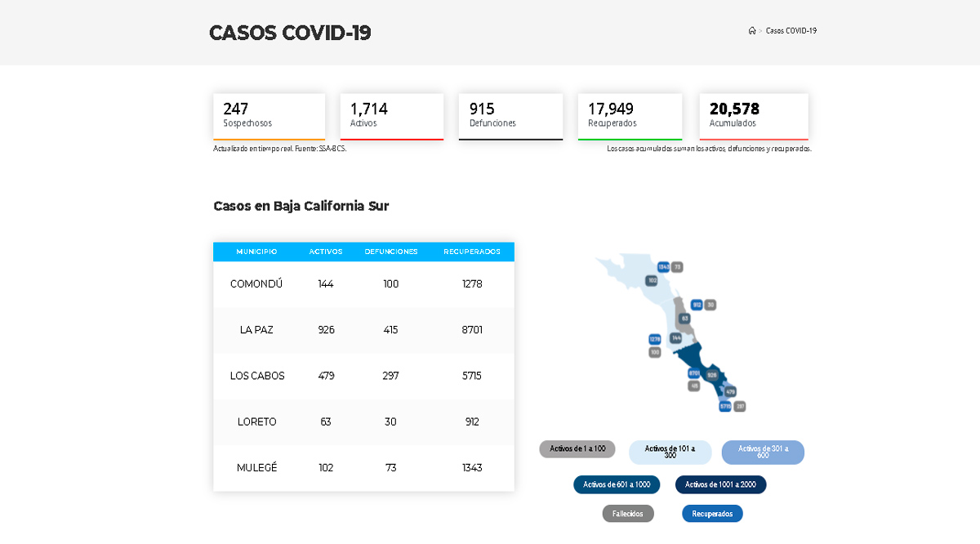Select the MULEGÉ row name
The image size is (980, 544).
pos(257,467)
